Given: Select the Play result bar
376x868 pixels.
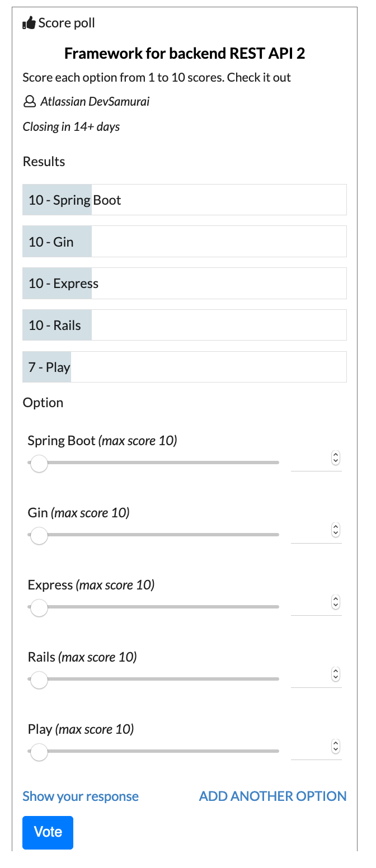Looking at the screenshot, I should (x=185, y=367).
